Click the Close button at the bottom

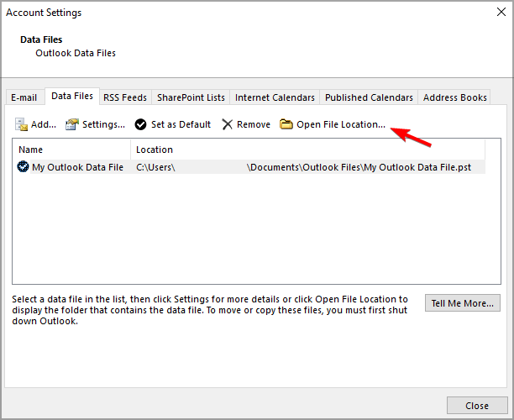pos(476,406)
